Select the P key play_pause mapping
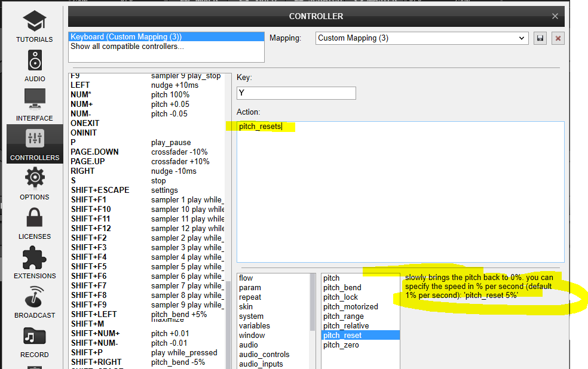This screenshot has width=588, height=369. pos(148,142)
